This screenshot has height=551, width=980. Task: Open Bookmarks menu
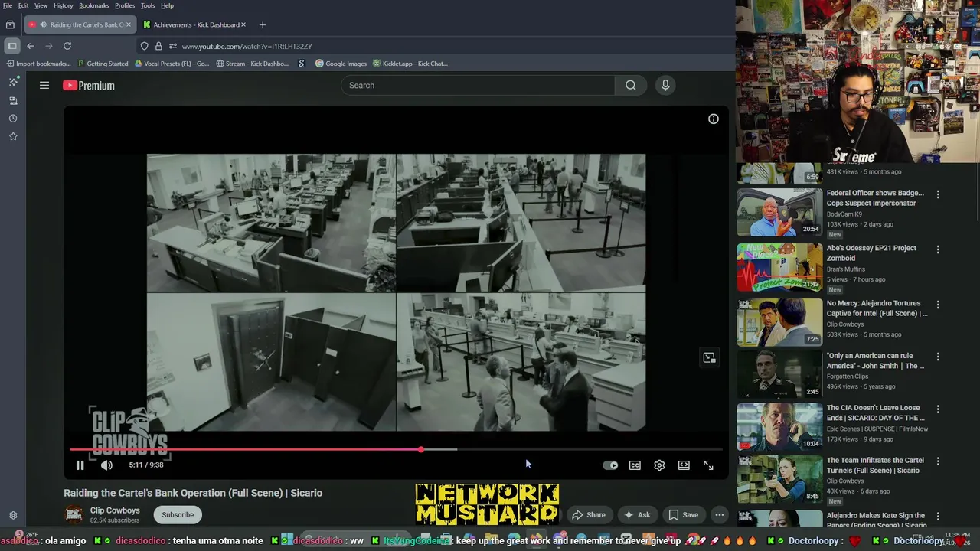point(94,5)
